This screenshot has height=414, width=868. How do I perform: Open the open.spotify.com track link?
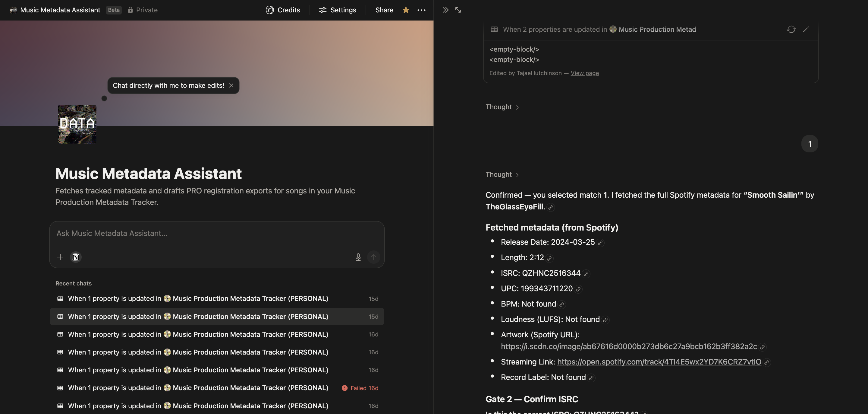tap(659, 362)
